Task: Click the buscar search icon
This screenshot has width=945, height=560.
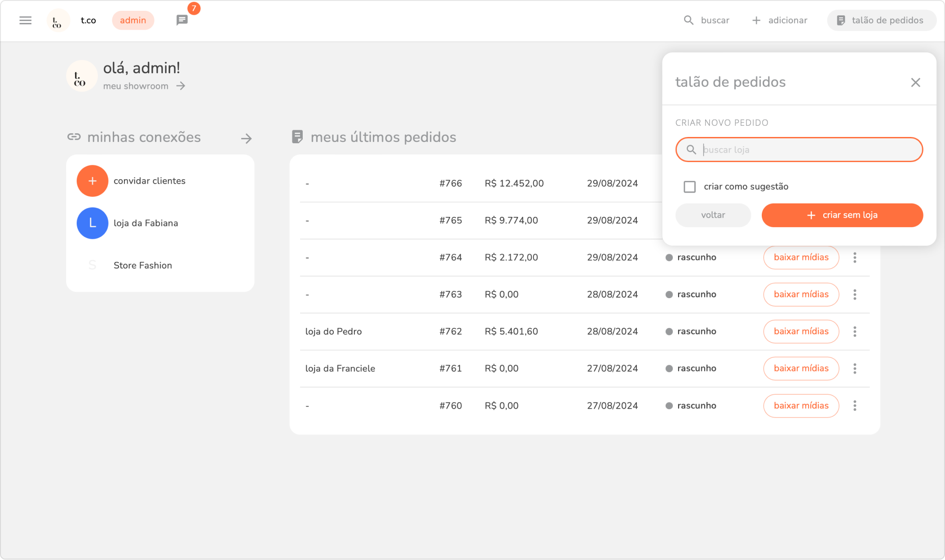Action: tap(688, 20)
